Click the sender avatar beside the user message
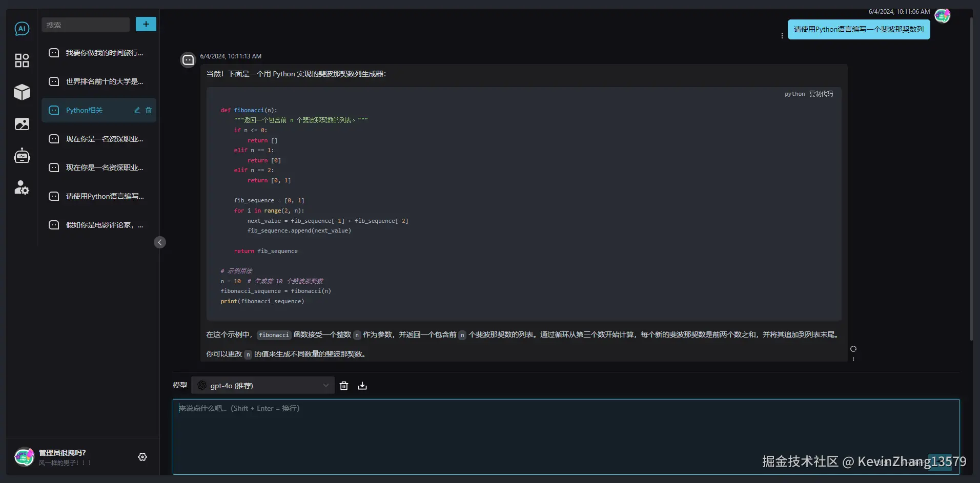 click(x=942, y=16)
